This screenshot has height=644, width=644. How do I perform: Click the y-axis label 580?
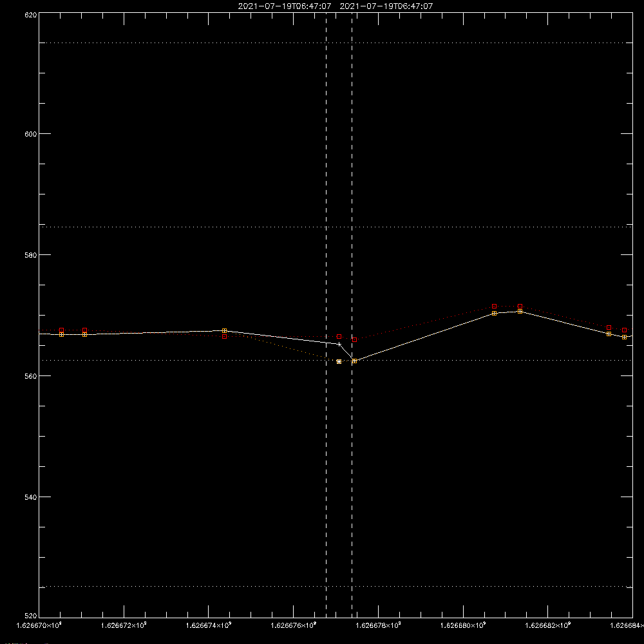pos(31,255)
